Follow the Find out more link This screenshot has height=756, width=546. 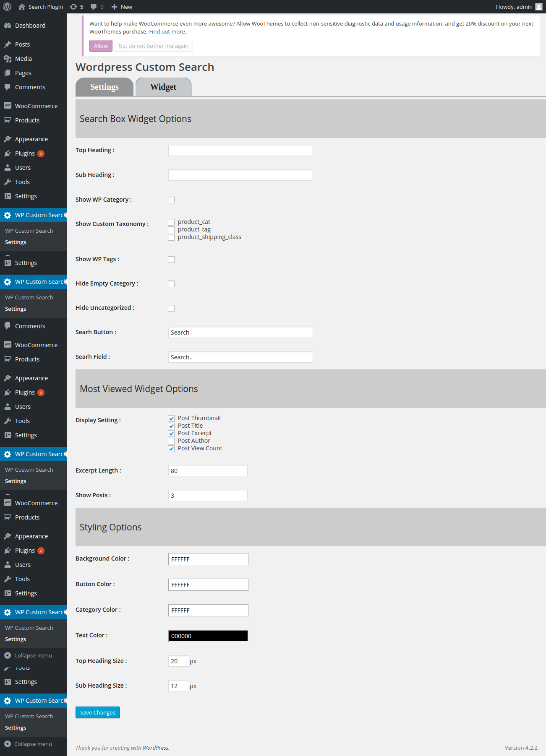[167, 31]
